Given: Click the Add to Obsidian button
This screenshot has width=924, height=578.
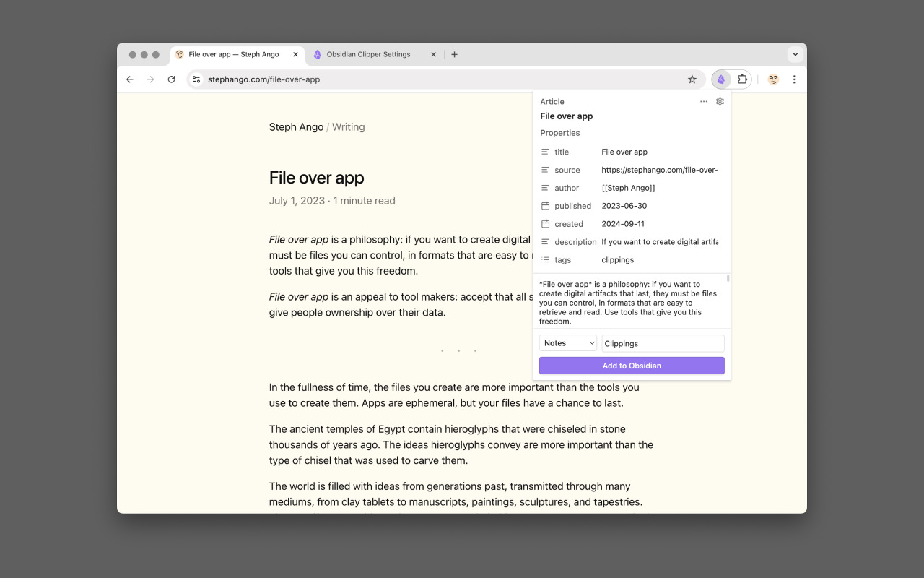Looking at the screenshot, I should point(632,366).
